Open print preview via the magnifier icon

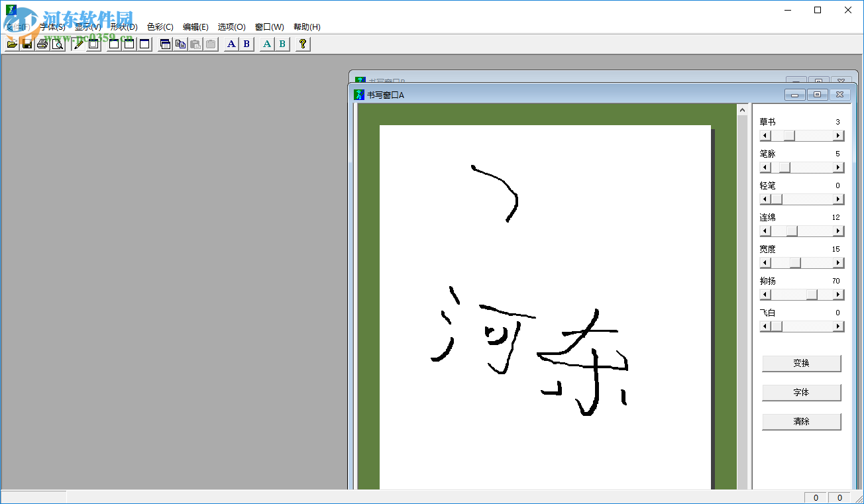click(58, 44)
